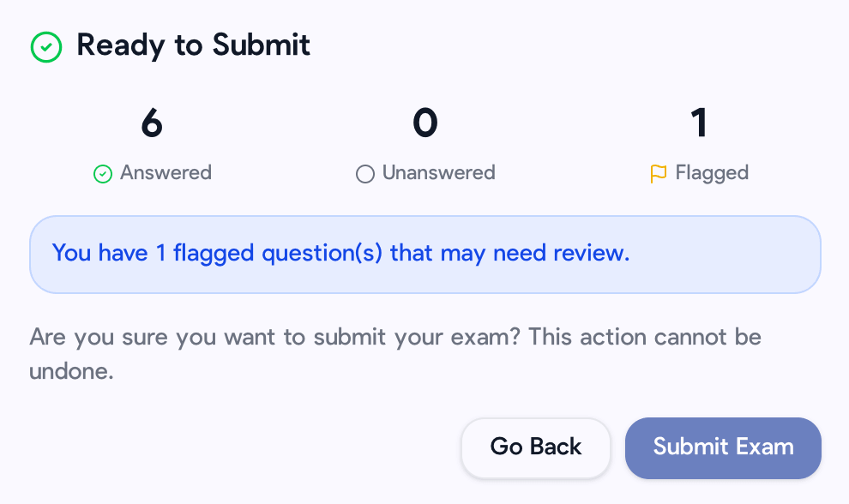Click the word "Submit" in the heading
The height and width of the screenshot is (504, 849).
tap(262, 45)
